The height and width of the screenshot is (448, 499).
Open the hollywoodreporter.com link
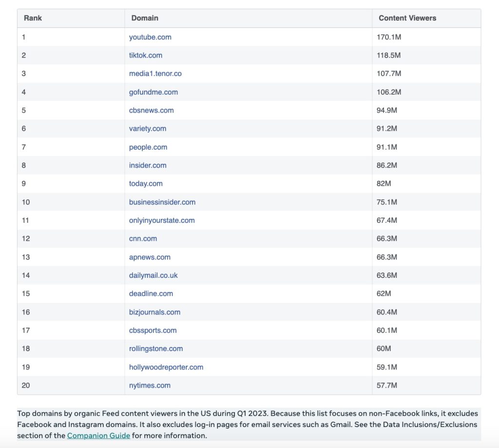(166, 367)
